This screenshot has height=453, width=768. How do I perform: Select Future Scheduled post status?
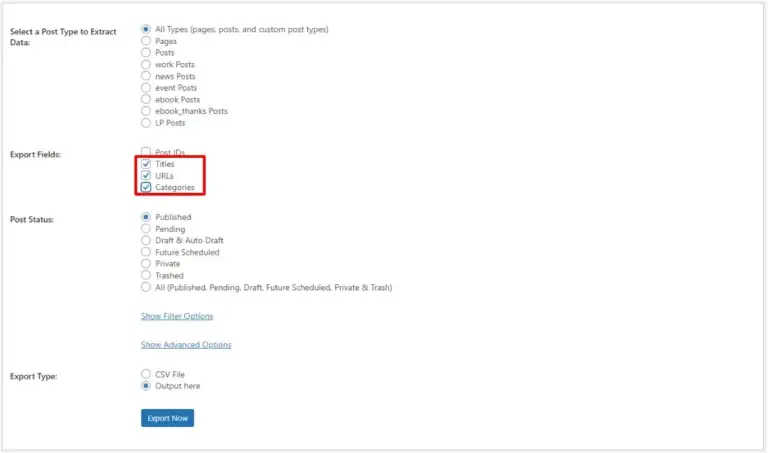pos(146,252)
